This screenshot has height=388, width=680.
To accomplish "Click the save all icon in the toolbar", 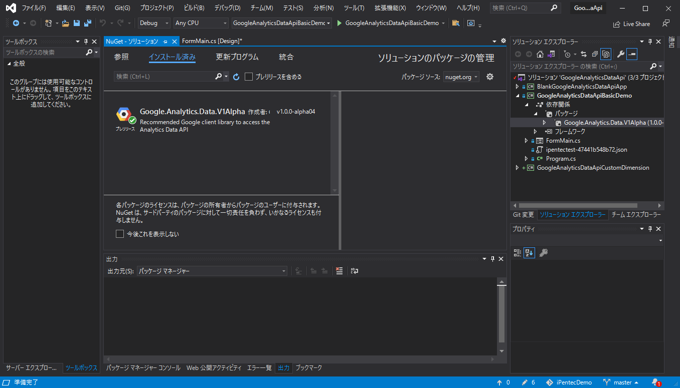I will (x=88, y=23).
